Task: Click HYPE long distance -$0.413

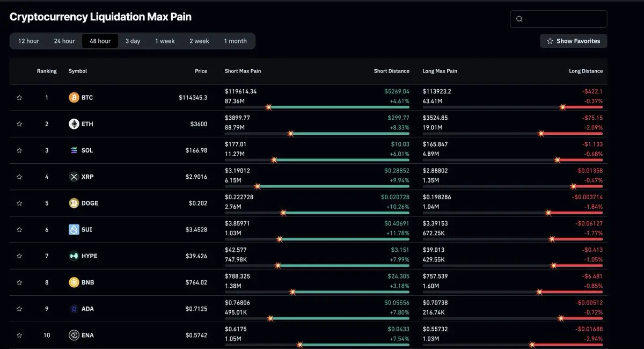Action: point(592,250)
